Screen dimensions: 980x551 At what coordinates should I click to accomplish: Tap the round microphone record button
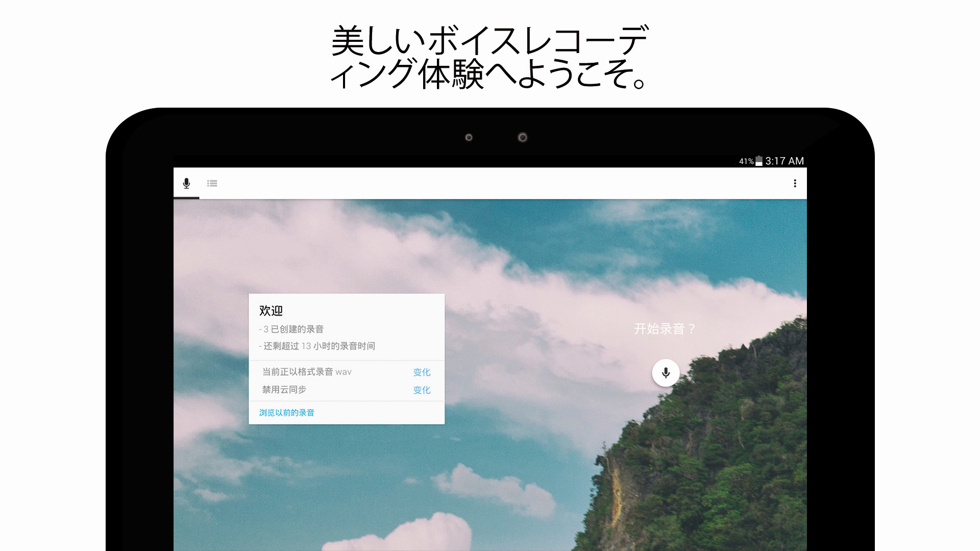click(666, 372)
